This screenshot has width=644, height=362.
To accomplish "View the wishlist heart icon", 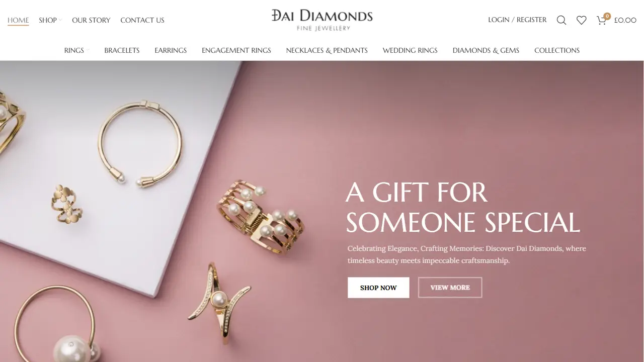I will [x=582, y=20].
